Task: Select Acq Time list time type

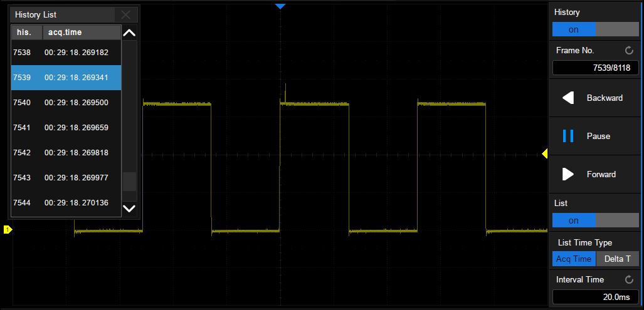Action: (574, 259)
